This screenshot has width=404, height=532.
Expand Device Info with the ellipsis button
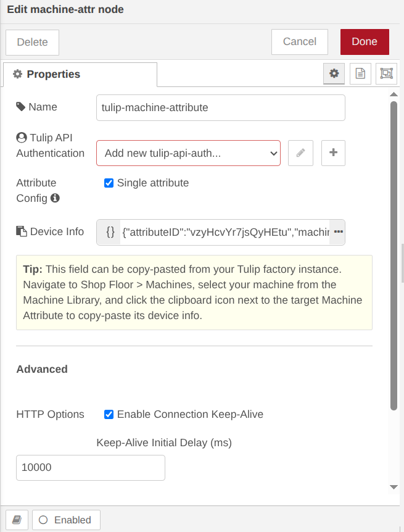point(336,231)
